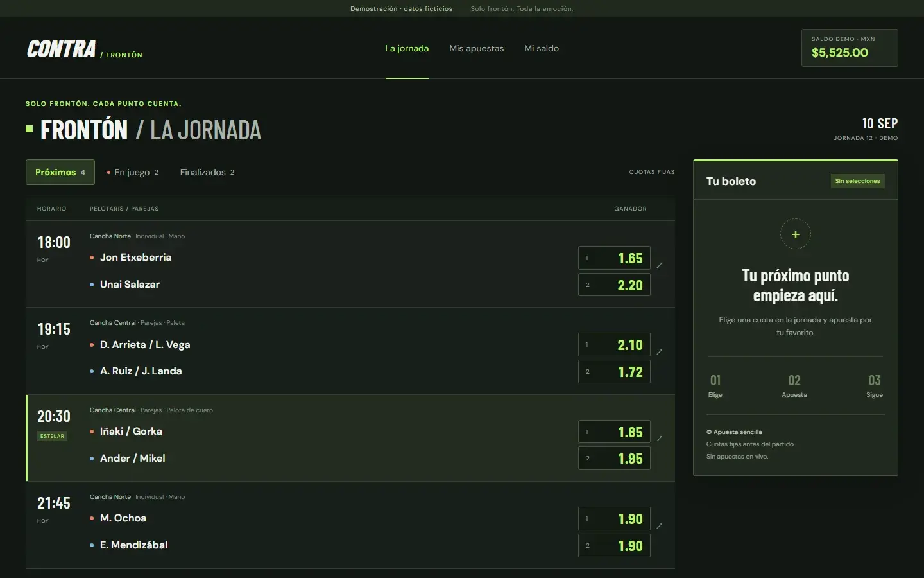The width and height of the screenshot is (924, 578).
Task: Click the Sin selecciones badge
Action: point(857,181)
